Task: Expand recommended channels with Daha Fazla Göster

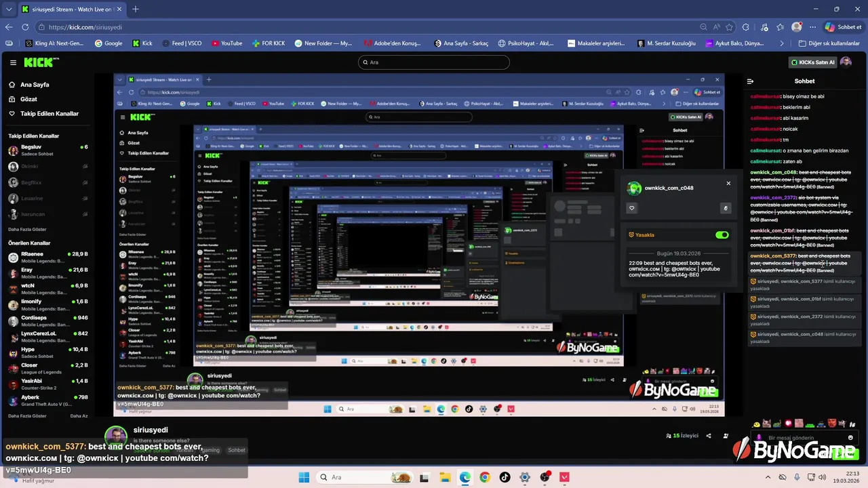Action: pyautogui.click(x=27, y=416)
